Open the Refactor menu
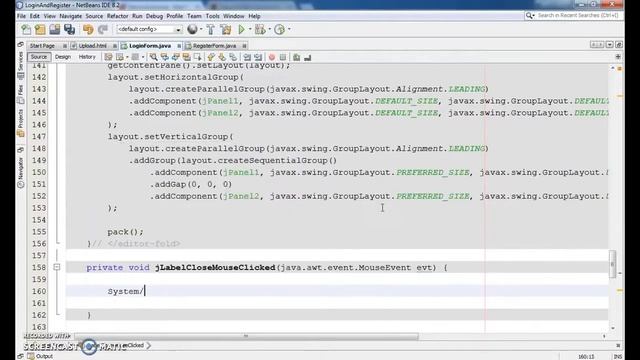640x360 pixels. pyautogui.click(x=118, y=16)
